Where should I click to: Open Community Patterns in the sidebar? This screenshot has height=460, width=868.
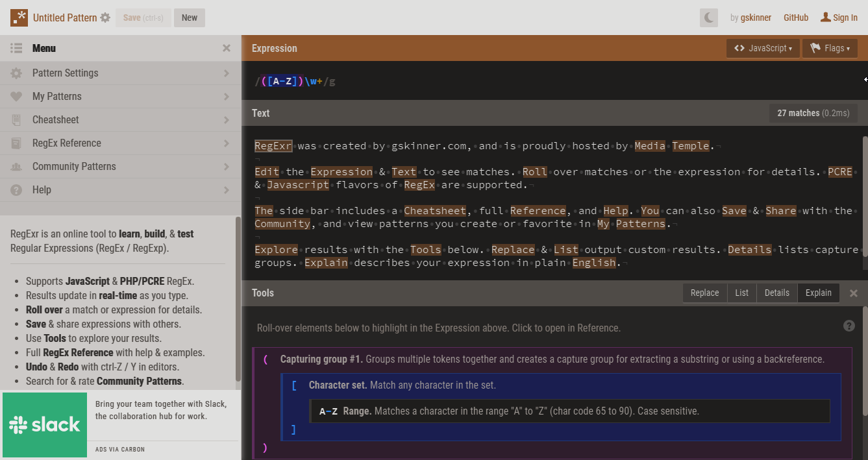tap(120, 167)
